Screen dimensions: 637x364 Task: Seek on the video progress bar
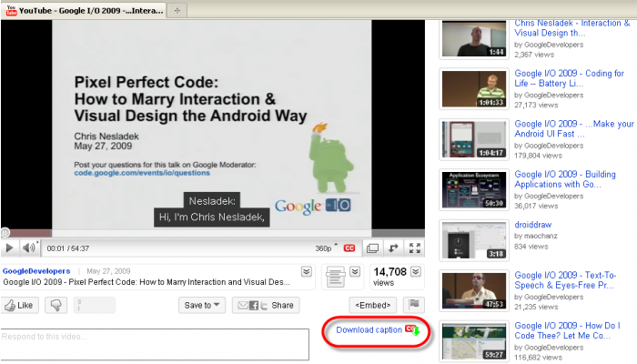pos(212,233)
